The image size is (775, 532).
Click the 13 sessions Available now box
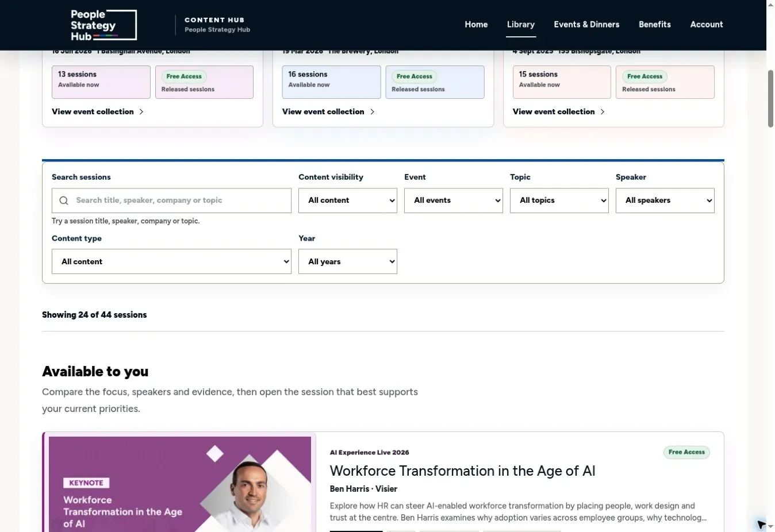click(101, 82)
